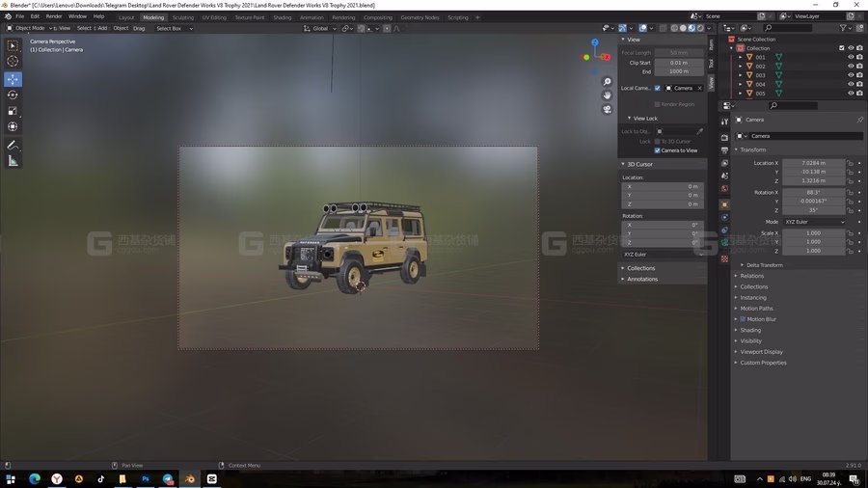
Task: Open the Global transform orientation dropdown
Action: click(x=320, y=28)
